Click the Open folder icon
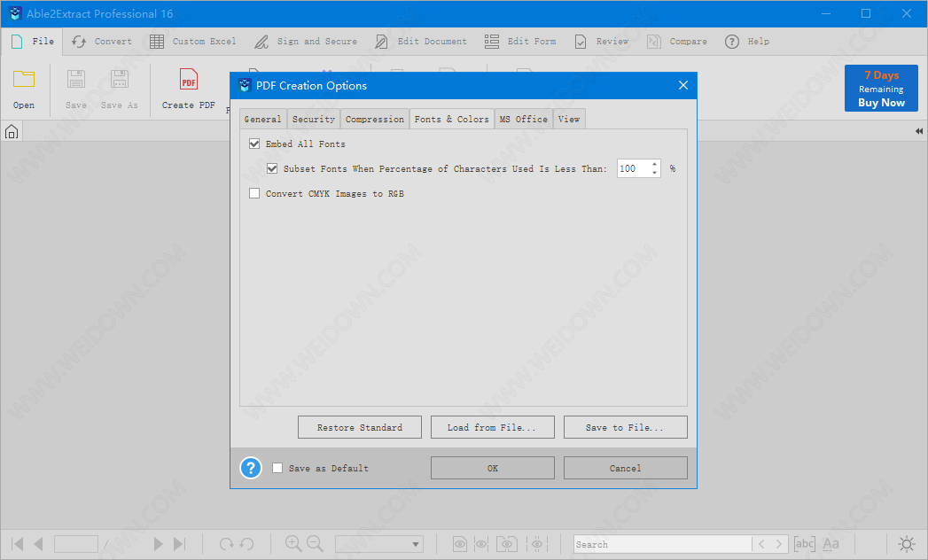Viewport: 928px width, 560px height. tap(24, 79)
